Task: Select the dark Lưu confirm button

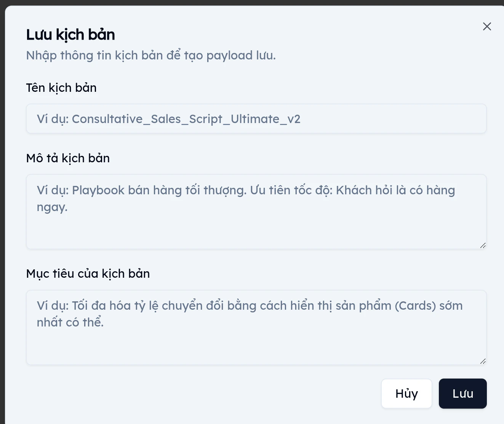Action: pos(462,394)
